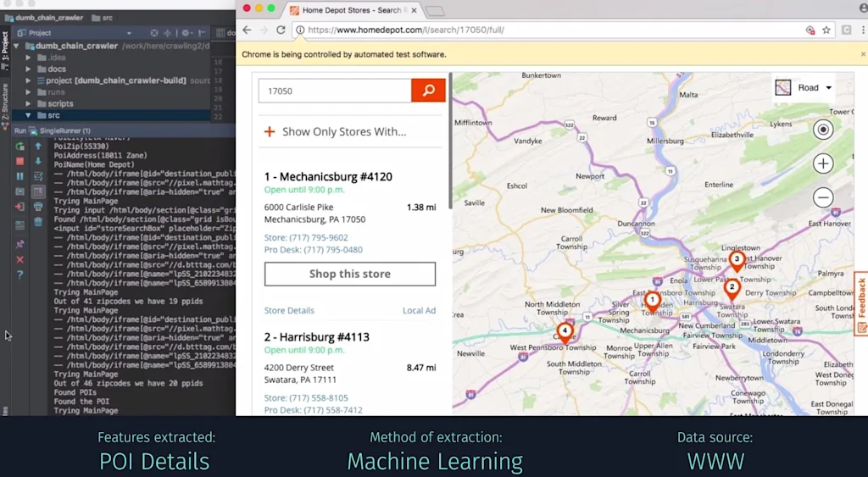868x477 pixels.
Task: Zoom out on the map
Action: (x=823, y=197)
